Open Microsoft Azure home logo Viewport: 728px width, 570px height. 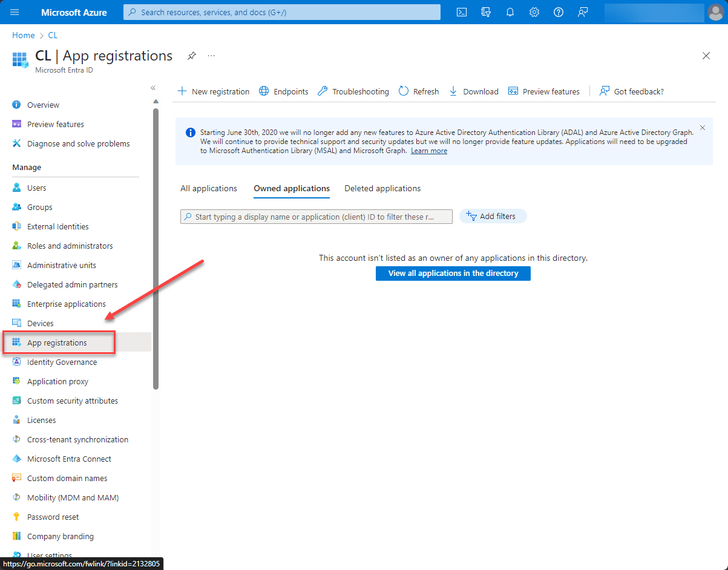[74, 12]
